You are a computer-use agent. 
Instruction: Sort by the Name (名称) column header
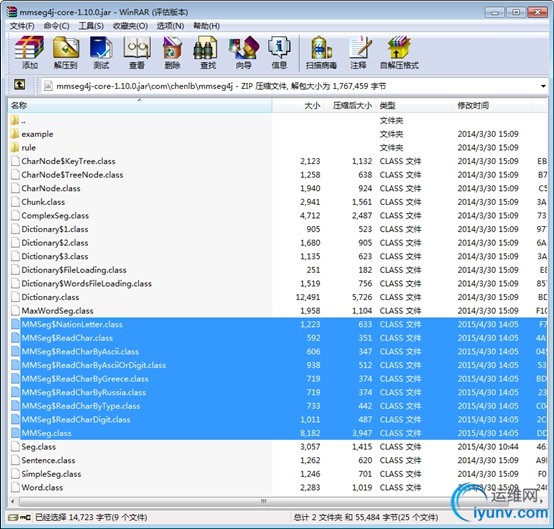140,105
